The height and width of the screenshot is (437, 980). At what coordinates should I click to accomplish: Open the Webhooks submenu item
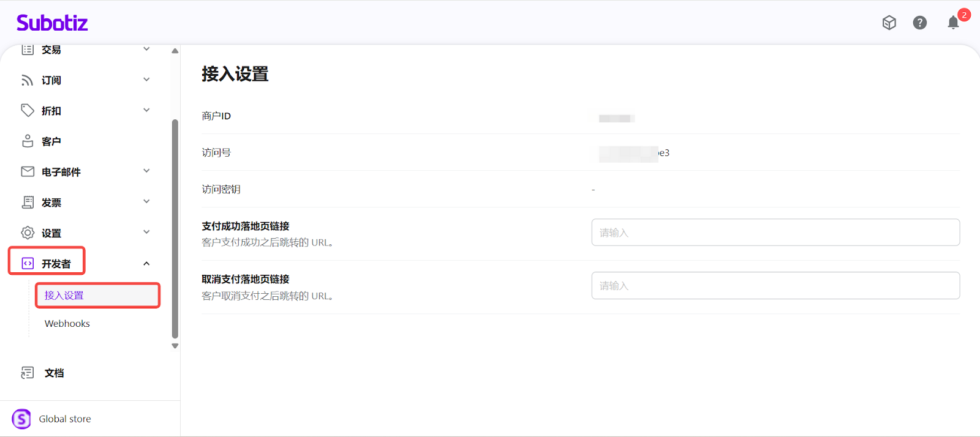[x=67, y=323]
